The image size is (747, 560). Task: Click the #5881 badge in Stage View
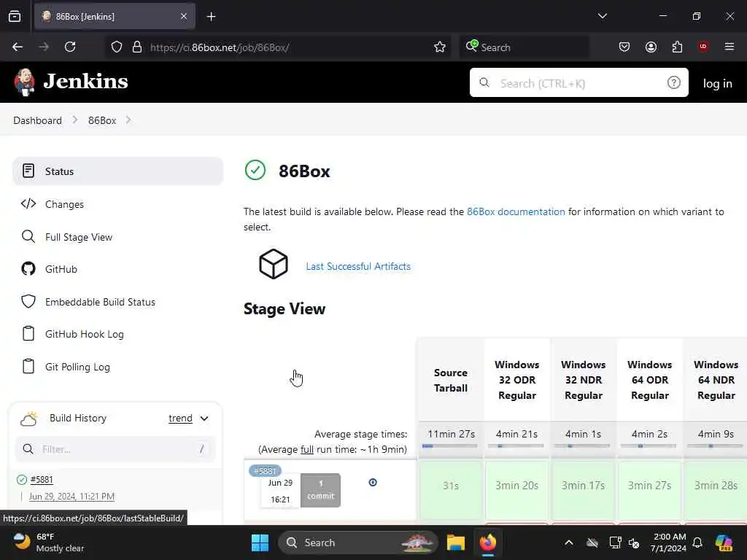pyautogui.click(x=265, y=471)
